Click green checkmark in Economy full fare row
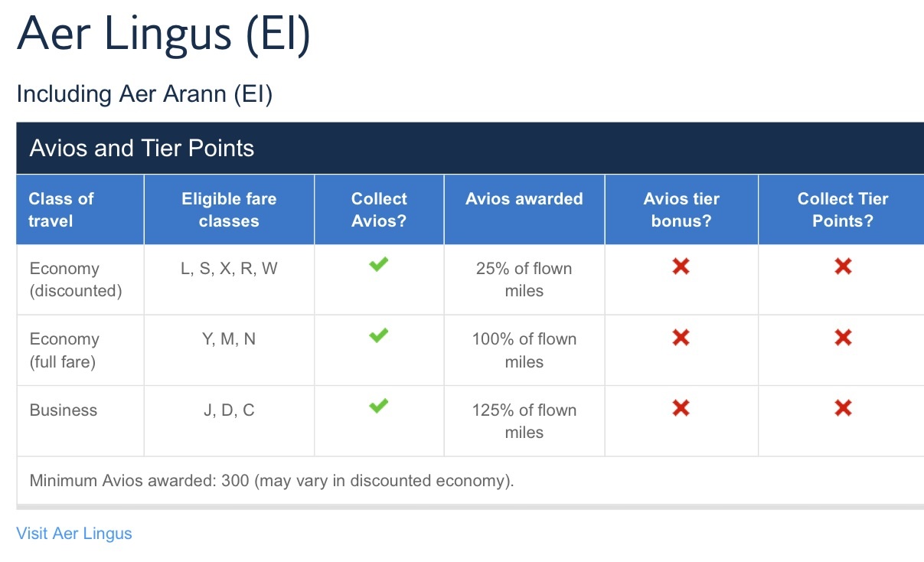 (x=378, y=335)
